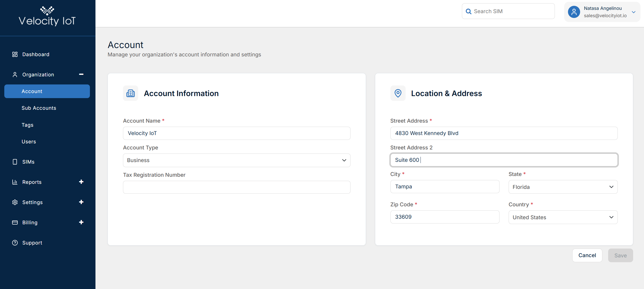The width and height of the screenshot is (644, 289).
Task: Click the Account Information heading
Action: (181, 93)
